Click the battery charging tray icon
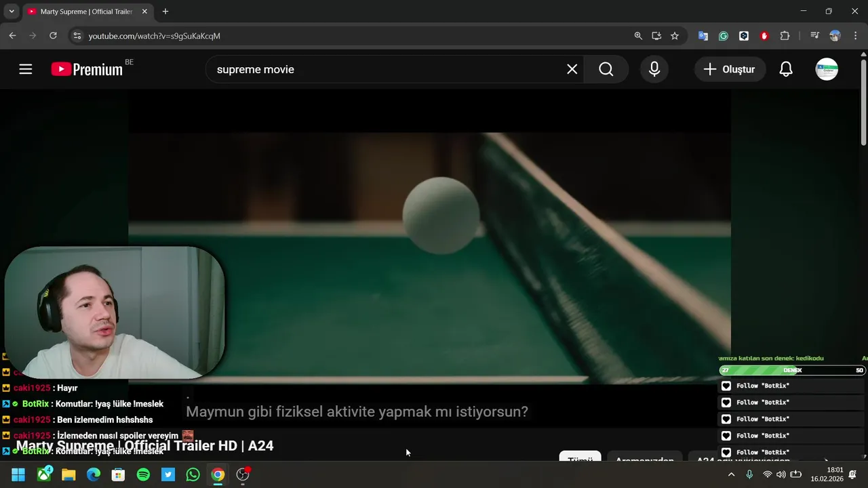Screen dimensions: 868x488 point(796,474)
